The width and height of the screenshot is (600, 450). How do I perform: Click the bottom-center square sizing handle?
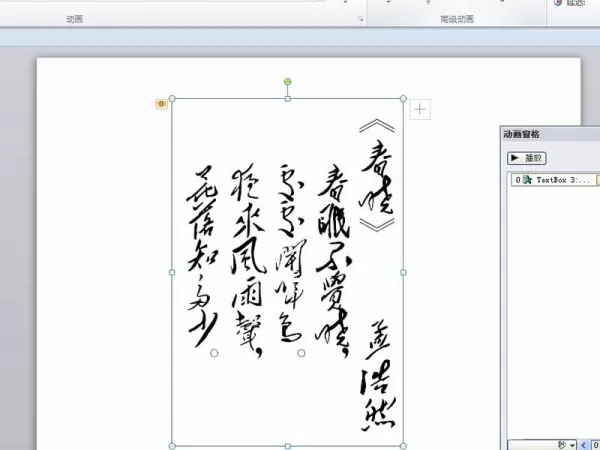288,446
